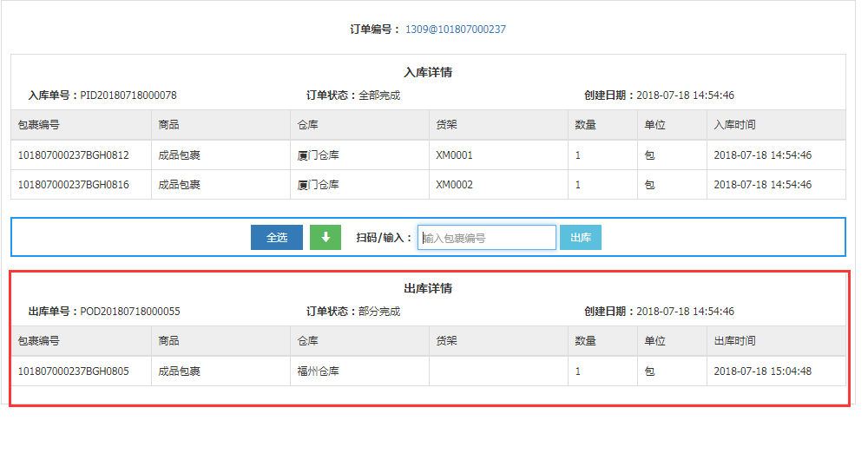Viewport: 868px width, 460px height.
Task: Select outbound row 101807000237BGH0805
Action: [74, 371]
